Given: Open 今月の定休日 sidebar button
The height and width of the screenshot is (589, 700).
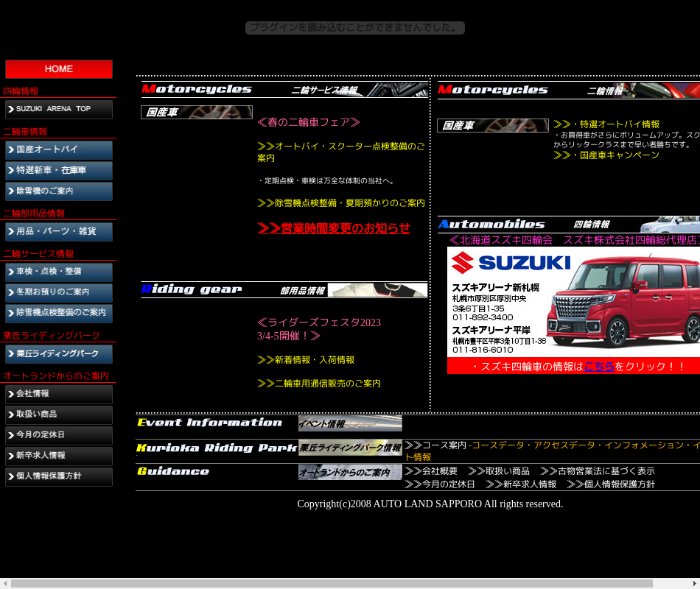Looking at the screenshot, I should (59, 435).
